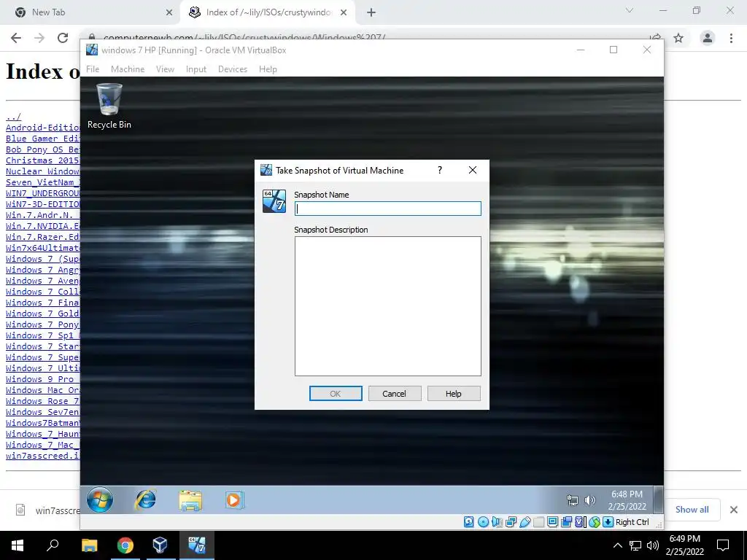Open the parent directory ../ link
The image size is (747, 560).
(x=13, y=117)
